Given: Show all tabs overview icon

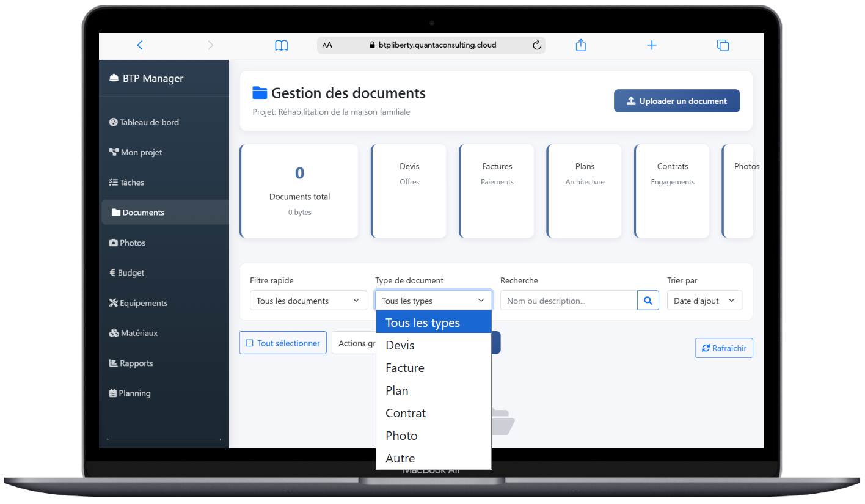Looking at the screenshot, I should pos(723,45).
